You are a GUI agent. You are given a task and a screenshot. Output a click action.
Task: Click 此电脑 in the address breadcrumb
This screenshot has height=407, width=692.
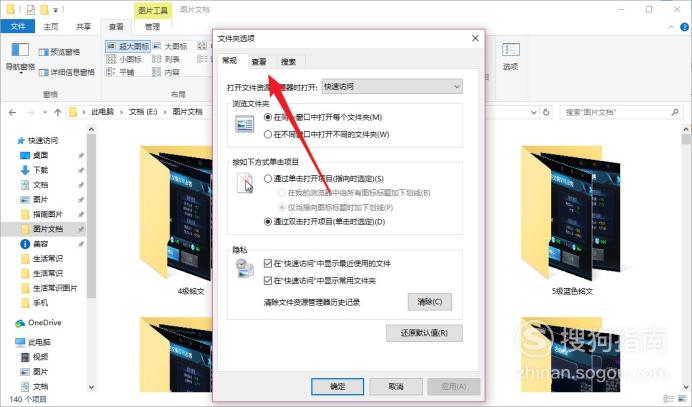102,112
